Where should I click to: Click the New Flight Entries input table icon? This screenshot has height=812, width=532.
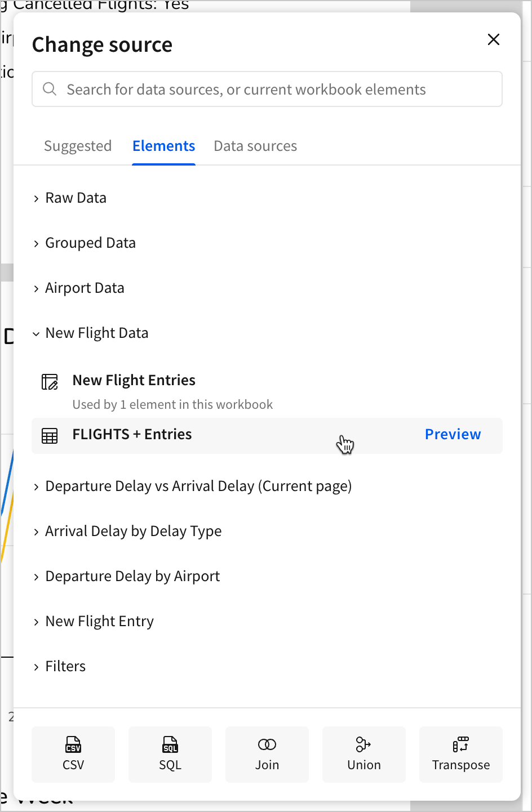coord(50,382)
